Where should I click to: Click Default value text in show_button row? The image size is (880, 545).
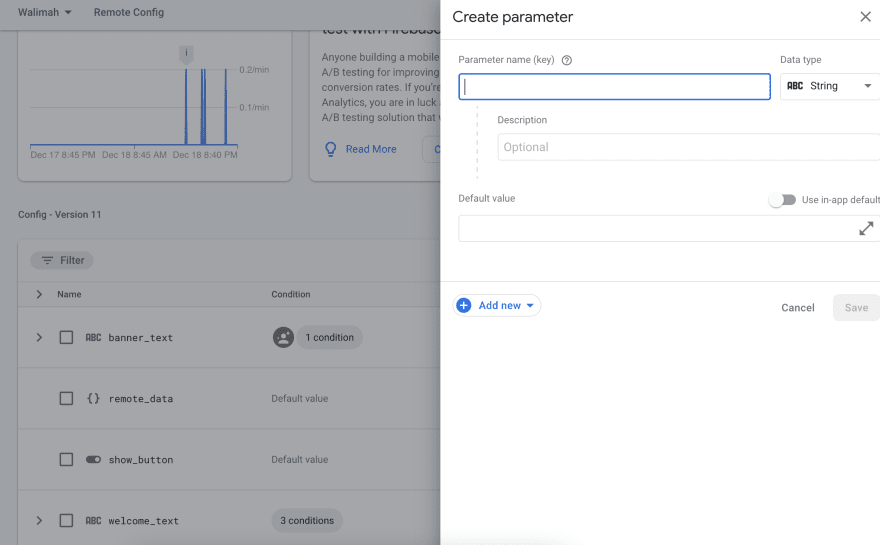point(300,460)
